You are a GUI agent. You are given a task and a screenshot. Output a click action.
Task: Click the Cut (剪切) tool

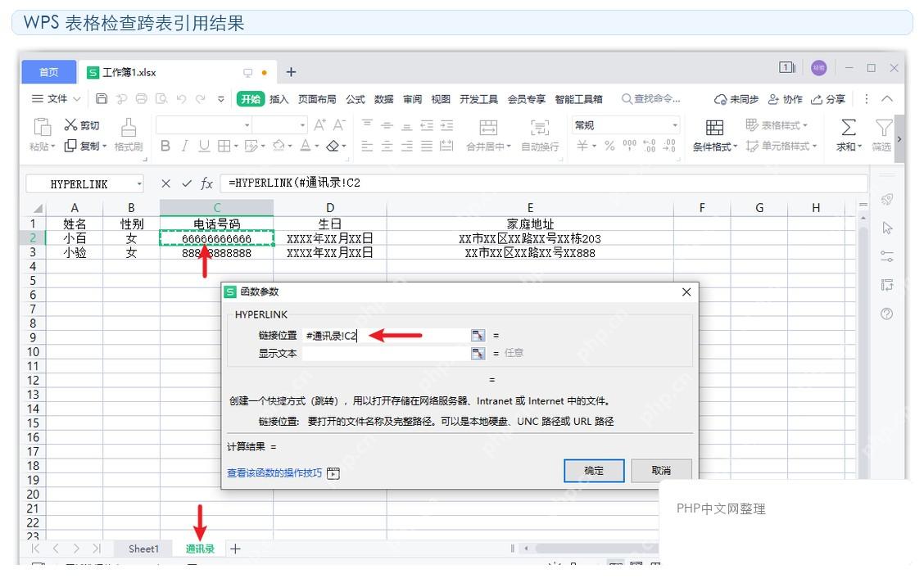tap(81, 124)
